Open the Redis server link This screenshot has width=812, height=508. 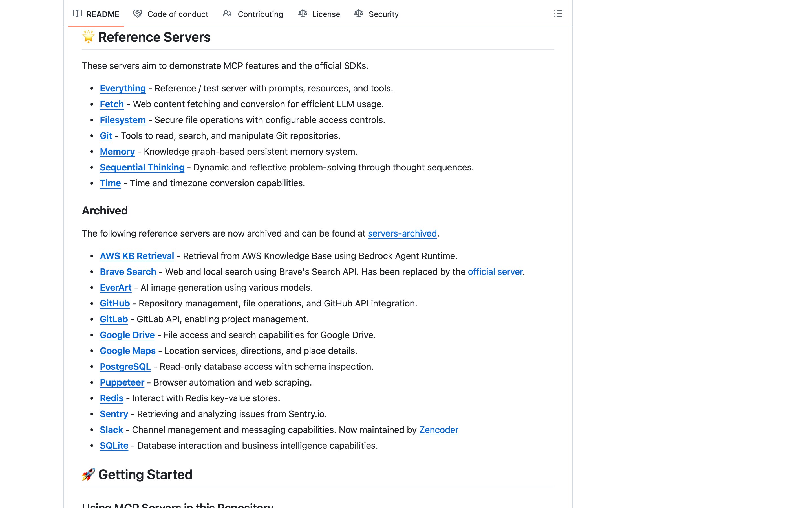point(112,398)
